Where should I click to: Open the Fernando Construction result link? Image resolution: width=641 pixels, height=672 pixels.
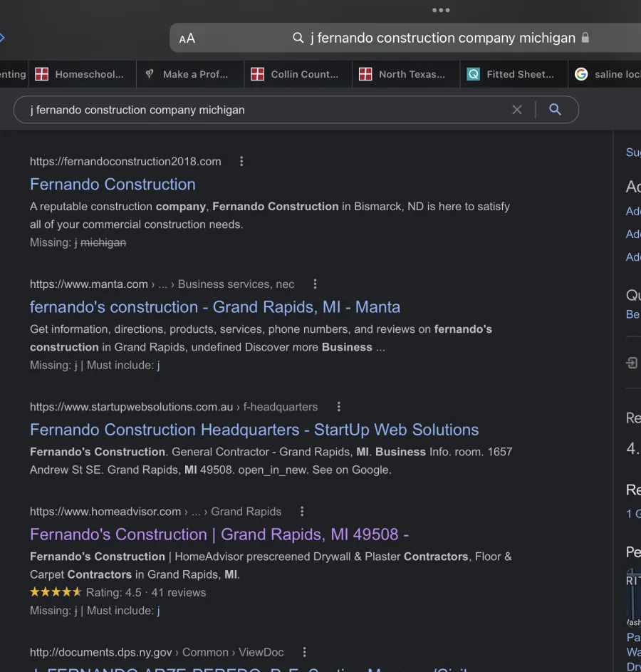tap(113, 185)
